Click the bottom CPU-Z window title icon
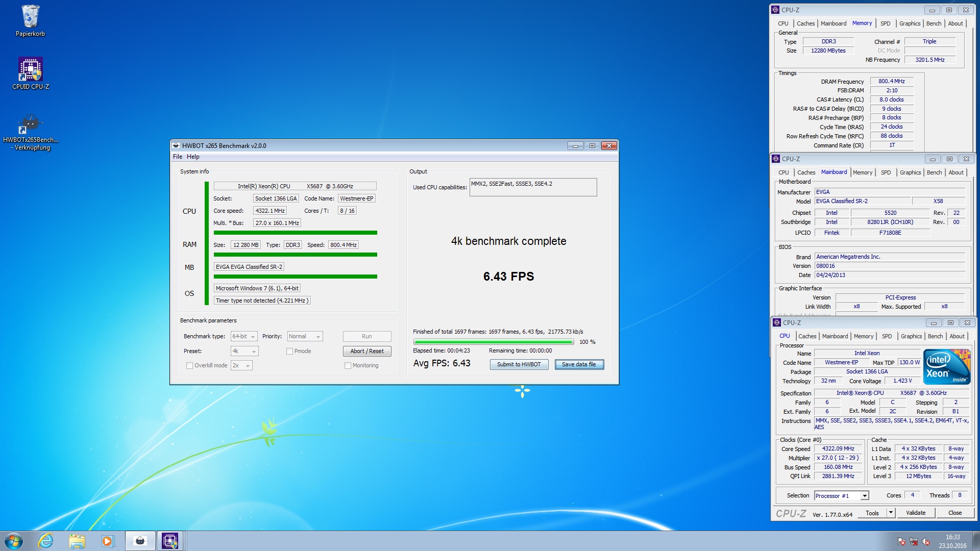Image resolution: width=980 pixels, height=551 pixels. point(777,322)
